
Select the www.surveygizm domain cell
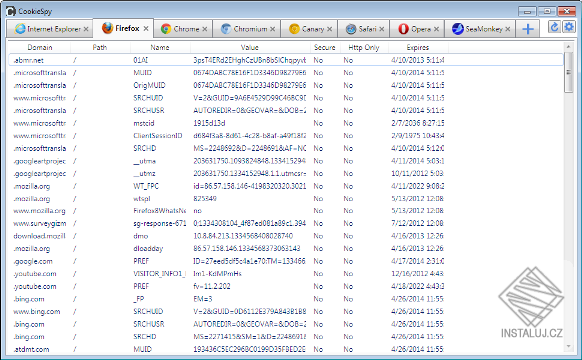(40, 223)
